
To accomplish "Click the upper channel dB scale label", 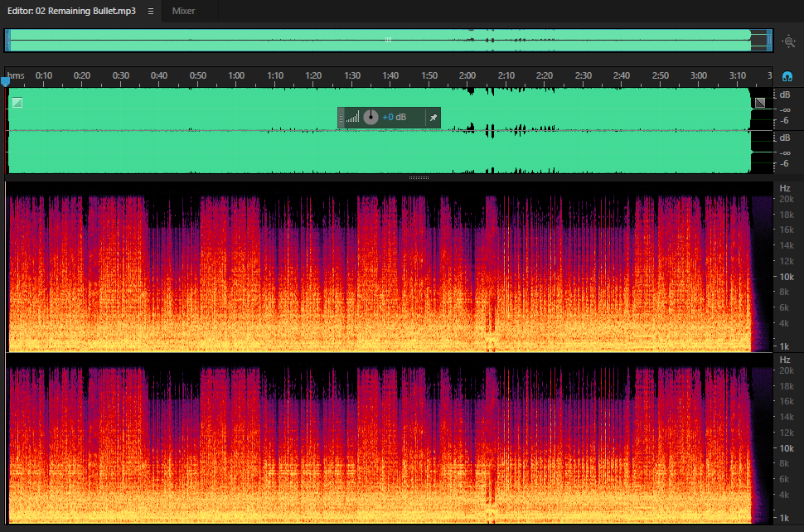I will click(x=784, y=94).
